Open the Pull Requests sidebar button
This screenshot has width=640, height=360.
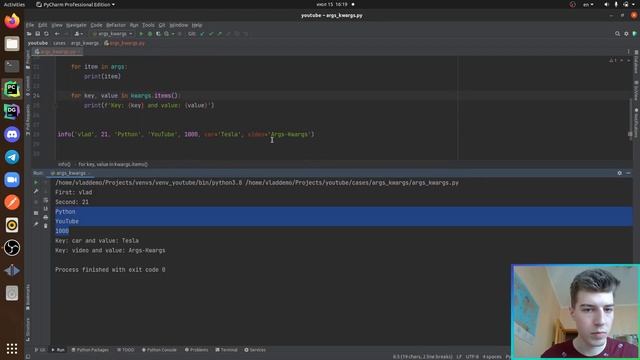(28, 120)
